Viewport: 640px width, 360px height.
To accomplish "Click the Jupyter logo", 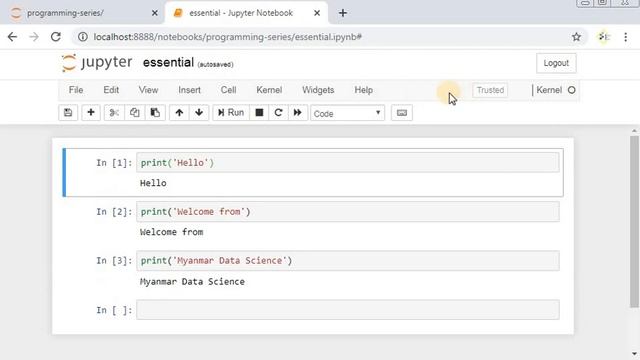I will (x=97, y=63).
